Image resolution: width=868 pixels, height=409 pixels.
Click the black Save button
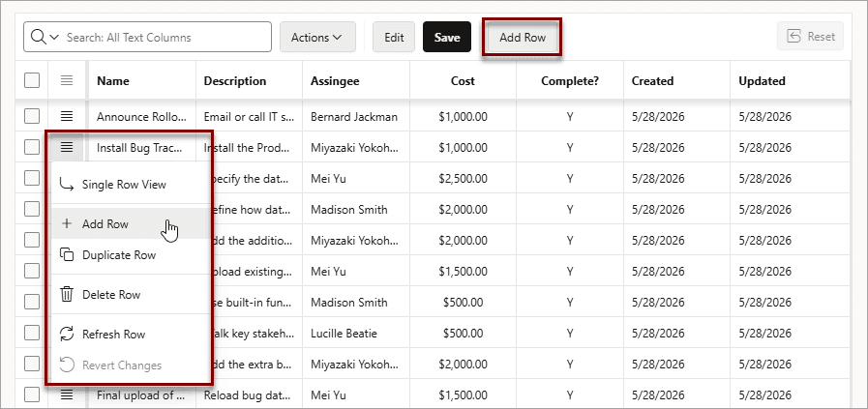pyautogui.click(x=447, y=37)
